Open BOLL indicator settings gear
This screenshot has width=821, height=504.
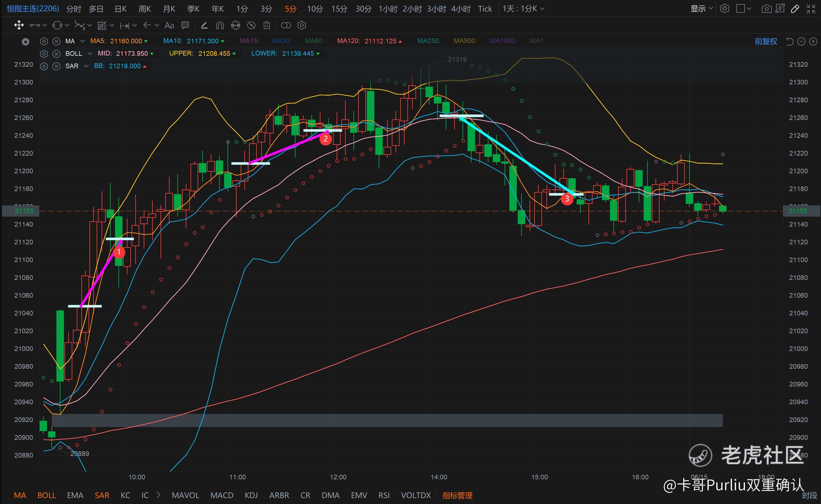44,54
